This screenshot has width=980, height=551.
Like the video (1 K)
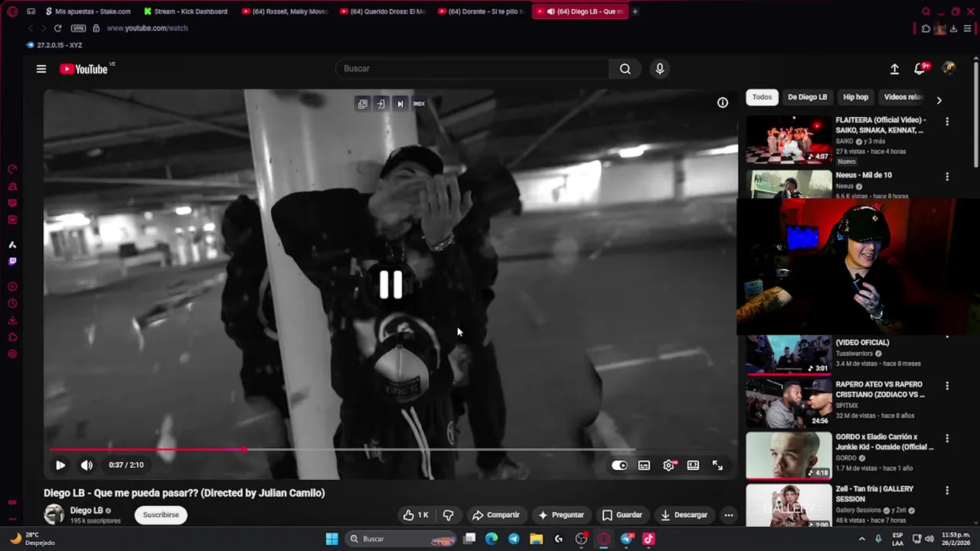point(416,515)
